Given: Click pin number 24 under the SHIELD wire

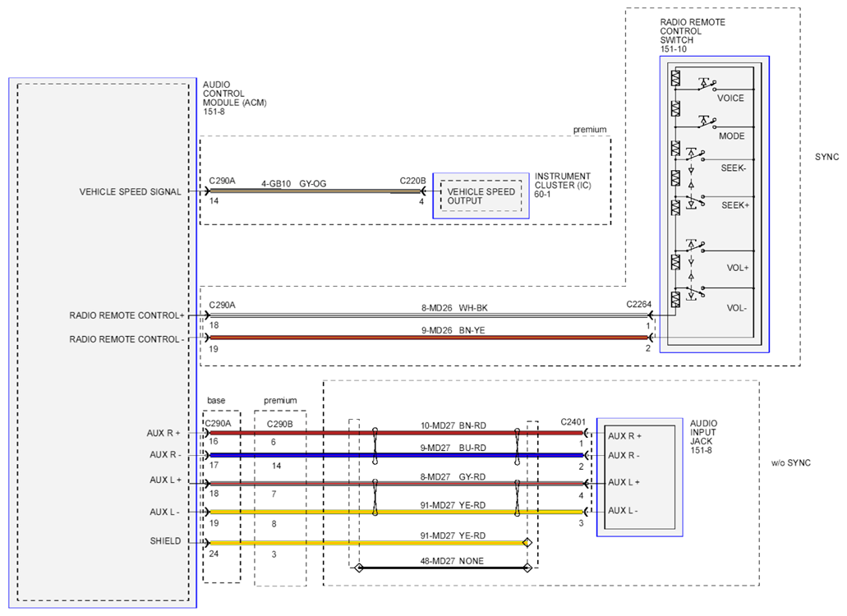Looking at the screenshot, I should click(214, 554).
